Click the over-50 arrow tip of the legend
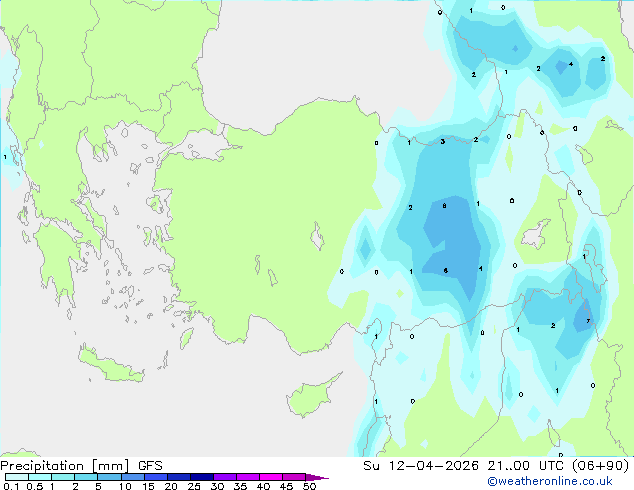The image size is (634, 490). pos(317,477)
